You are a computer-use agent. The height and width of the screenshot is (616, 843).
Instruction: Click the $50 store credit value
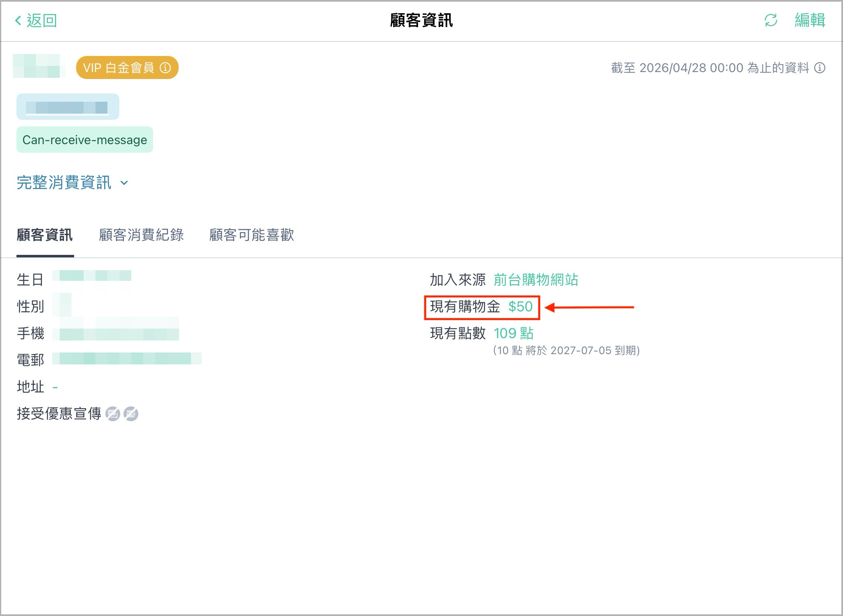point(520,307)
